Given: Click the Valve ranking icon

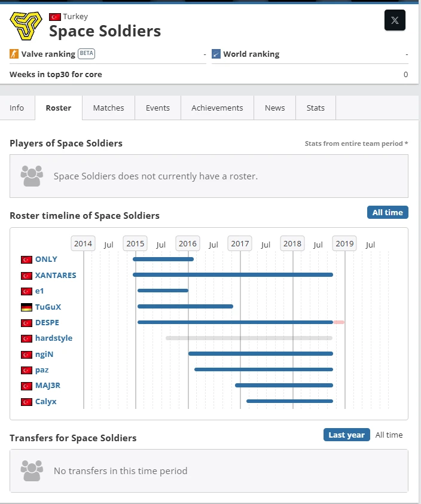Looking at the screenshot, I should [x=14, y=54].
